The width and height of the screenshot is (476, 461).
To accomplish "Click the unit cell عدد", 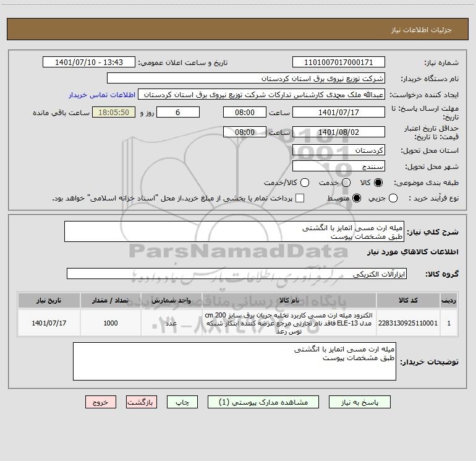I will (171, 323).
